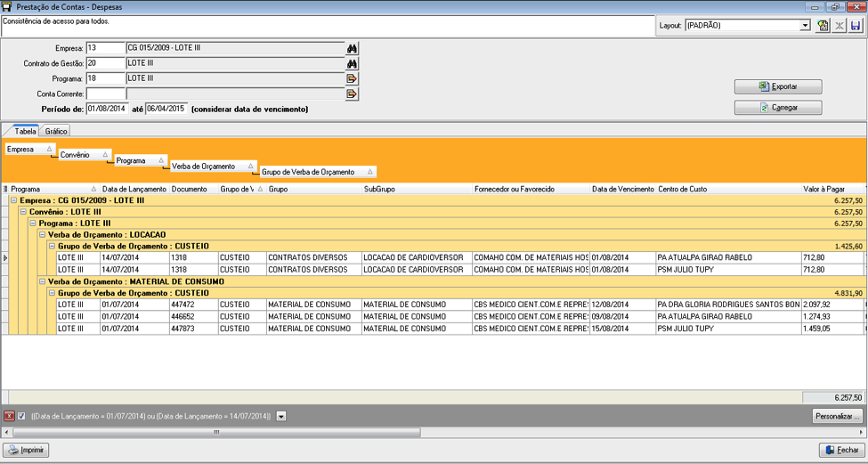
Task: Click the Exportar button
Action: click(x=778, y=87)
